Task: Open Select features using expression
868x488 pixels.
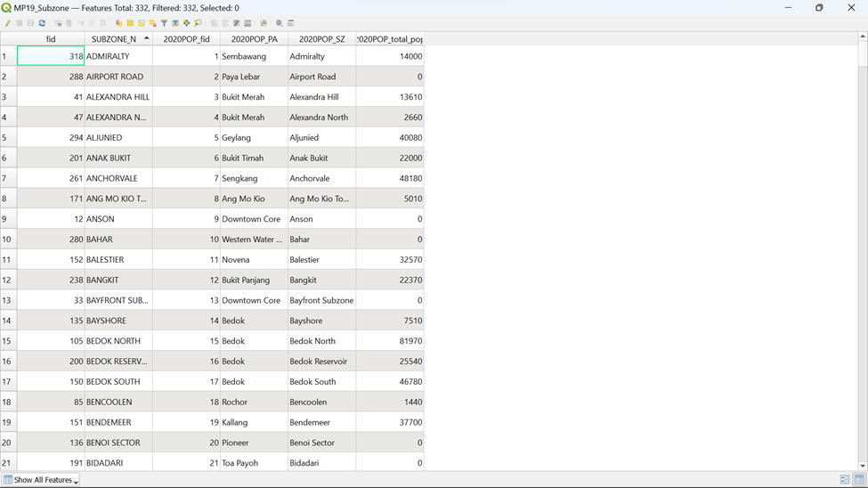Action: [118, 23]
